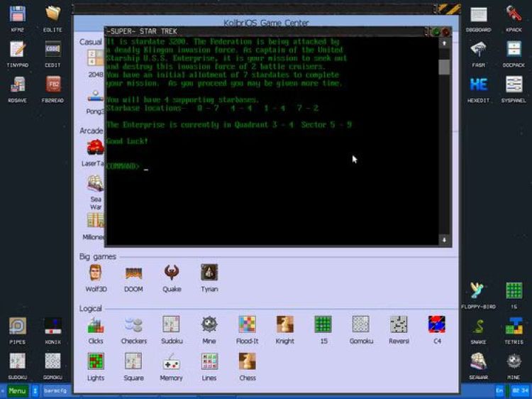532x399 pixels.
Task: Start Wolf3D from Big games
Action: pos(96,273)
